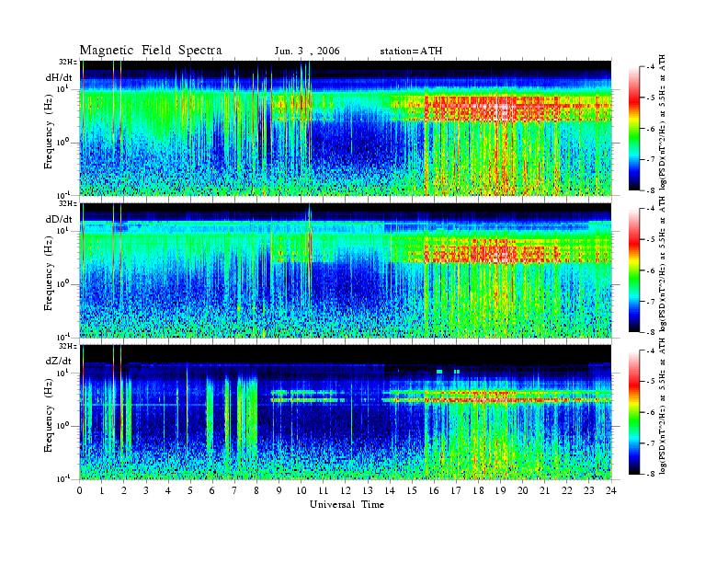Click the "-8" tick on dZ/dt color bar
The image size is (728, 563).
coord(652,474)
